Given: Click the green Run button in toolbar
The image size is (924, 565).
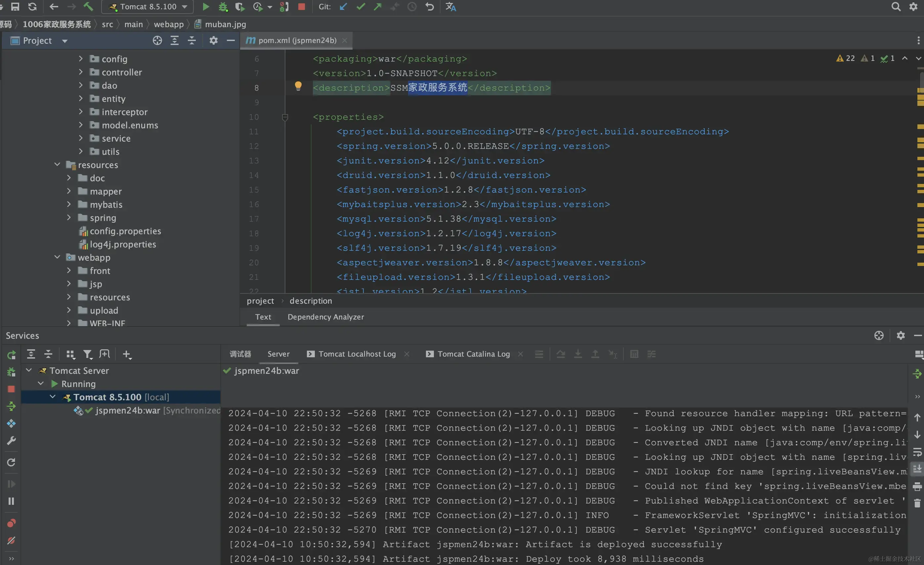Looking at the screenshot, I should [205, 7].
